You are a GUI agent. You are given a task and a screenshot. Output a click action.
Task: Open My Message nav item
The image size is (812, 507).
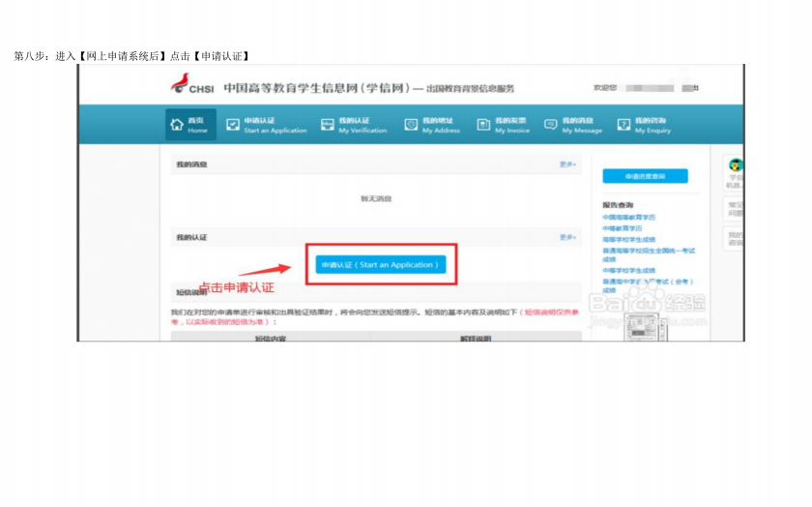pos(573,125)
